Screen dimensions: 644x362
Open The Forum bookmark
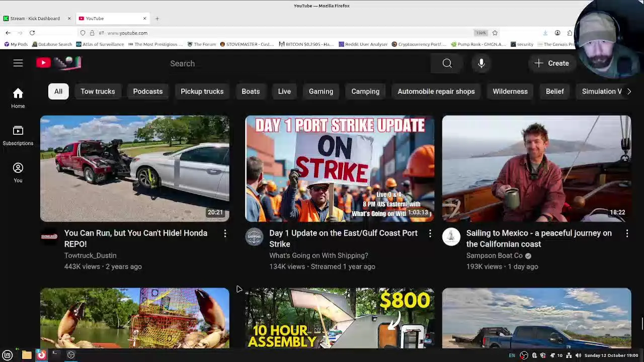201,44
